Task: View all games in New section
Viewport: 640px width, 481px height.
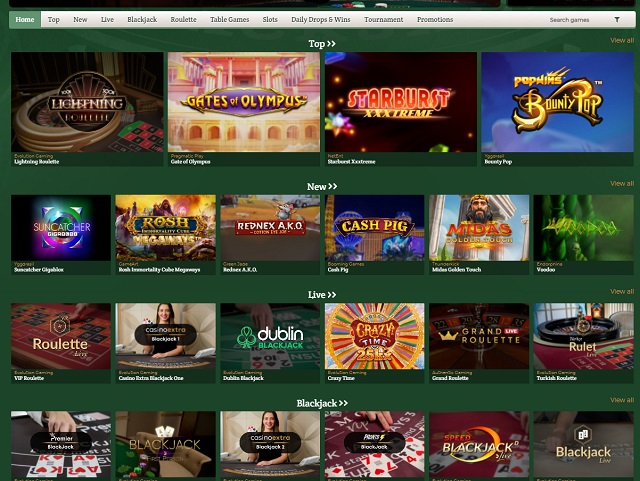Action: click(x=622, y=183)
